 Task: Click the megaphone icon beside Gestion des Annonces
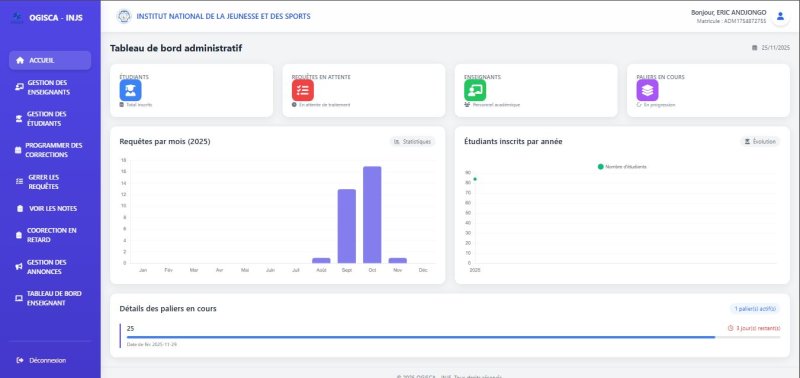click(x=19, y=267)
